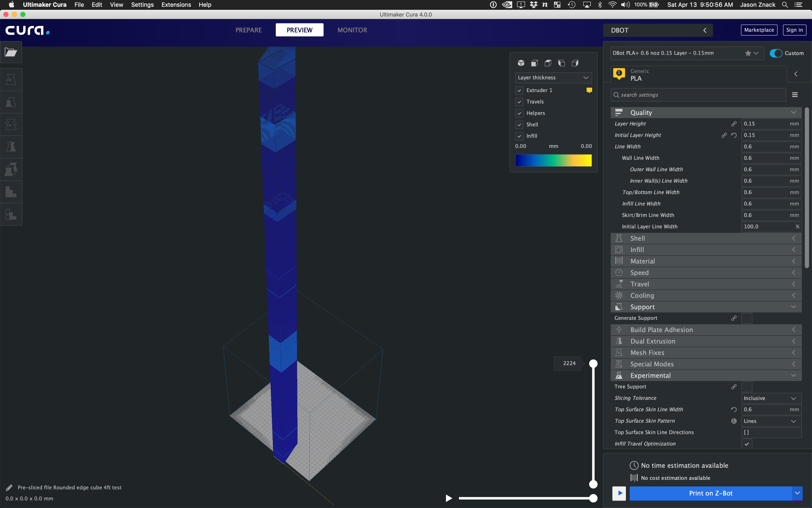Switch to right side view camera icon

point(575,63)
